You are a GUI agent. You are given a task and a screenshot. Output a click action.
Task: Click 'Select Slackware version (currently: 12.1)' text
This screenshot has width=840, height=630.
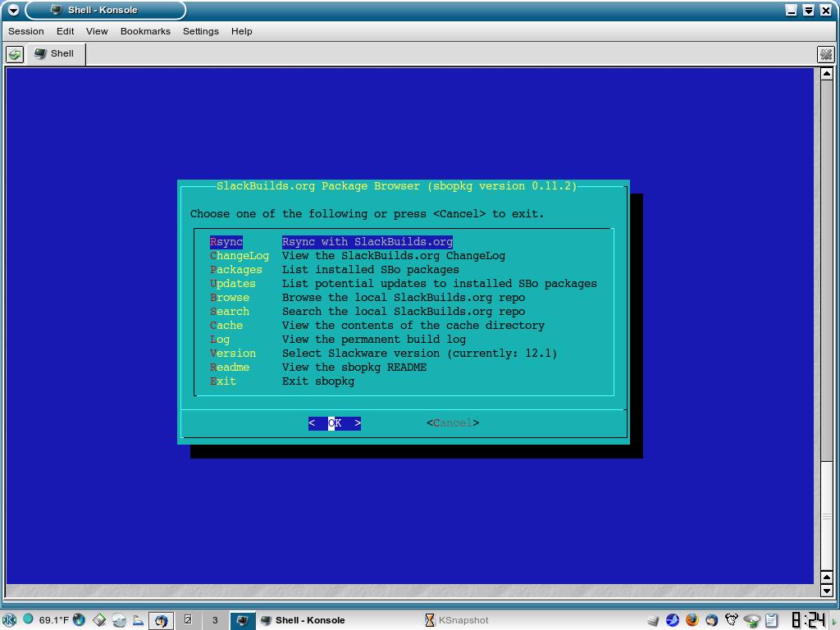pyautogui.click(x=419, y=353)
